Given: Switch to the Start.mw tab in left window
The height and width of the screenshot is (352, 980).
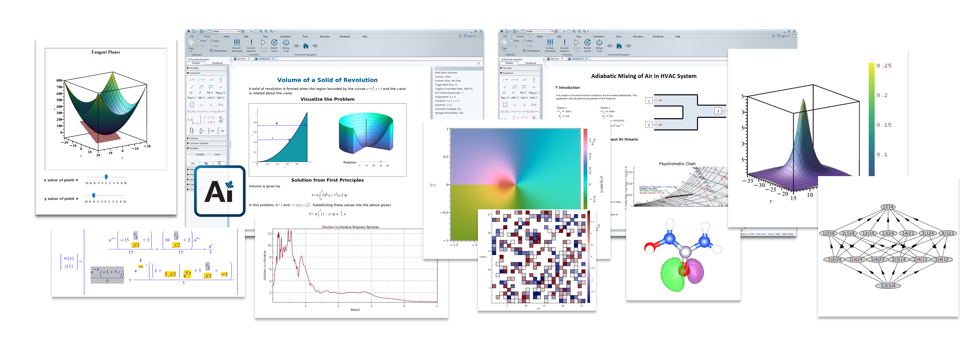Looking at the screenshot, I should tap(241, 59).
